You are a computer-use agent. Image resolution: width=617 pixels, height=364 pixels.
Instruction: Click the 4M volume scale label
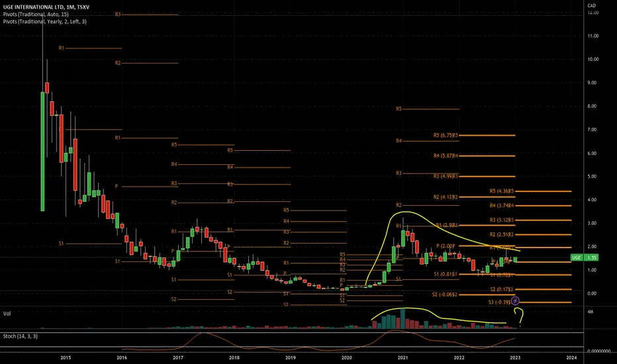(591, 312)
